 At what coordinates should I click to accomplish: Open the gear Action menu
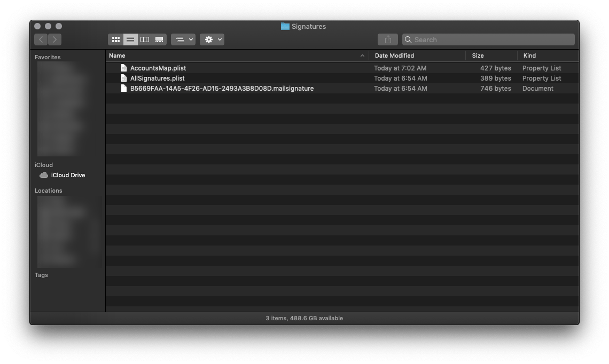[213, 39]
